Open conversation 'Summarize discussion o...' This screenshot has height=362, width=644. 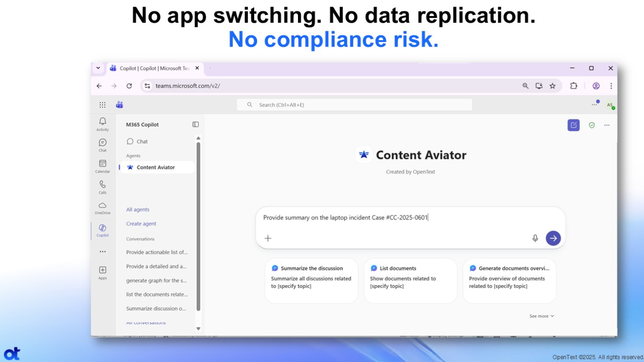click(156, 309)
